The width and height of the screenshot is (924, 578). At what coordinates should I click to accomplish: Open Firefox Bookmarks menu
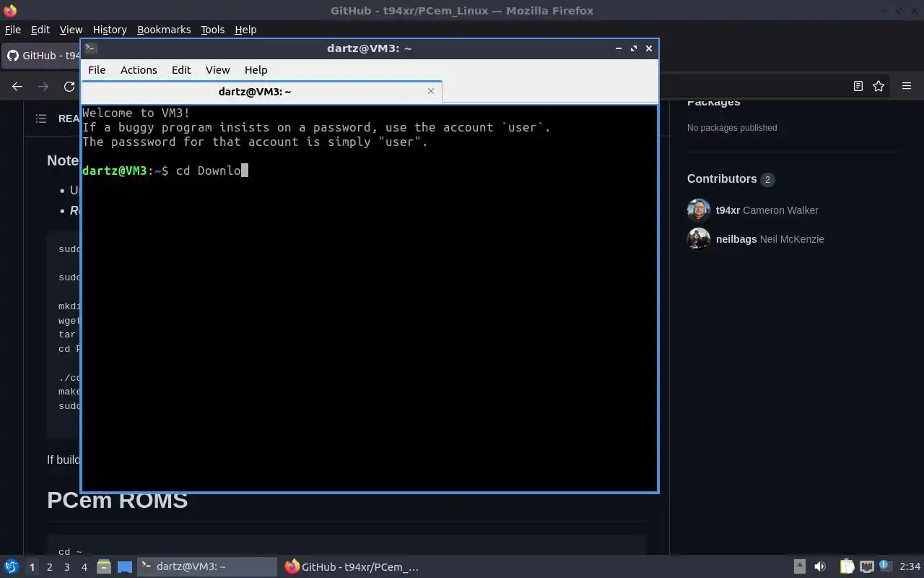(x=164, y=30)
